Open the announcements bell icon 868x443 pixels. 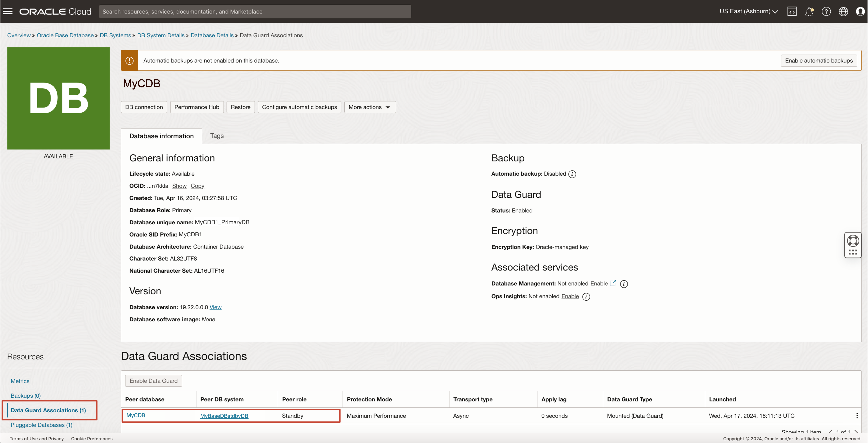(809, 11)
